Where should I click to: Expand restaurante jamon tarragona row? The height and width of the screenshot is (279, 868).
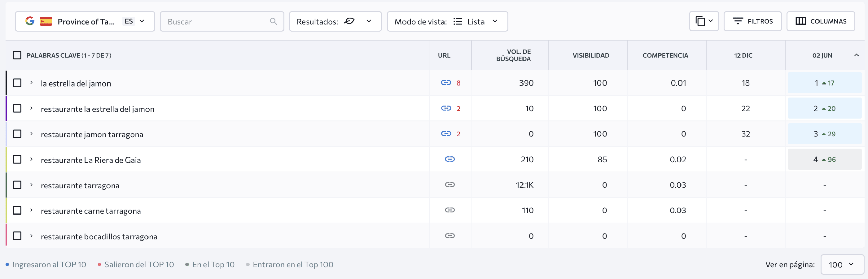click(x=31, y=133)
